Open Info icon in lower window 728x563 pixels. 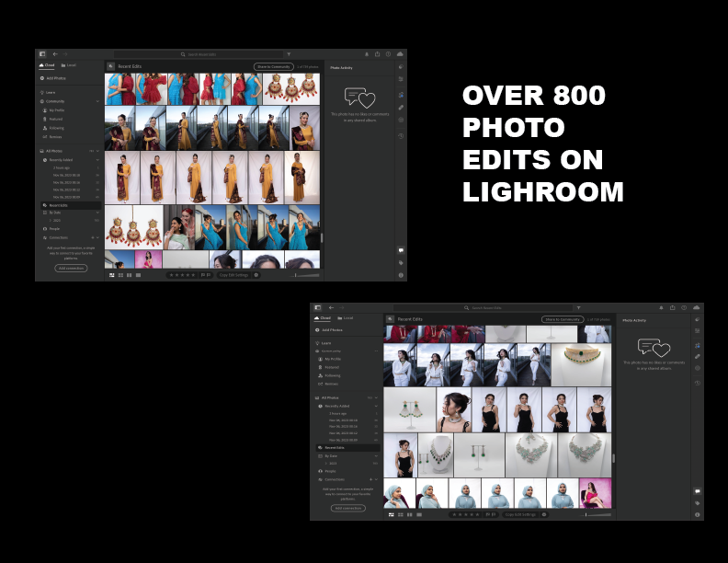pos(698,514)
